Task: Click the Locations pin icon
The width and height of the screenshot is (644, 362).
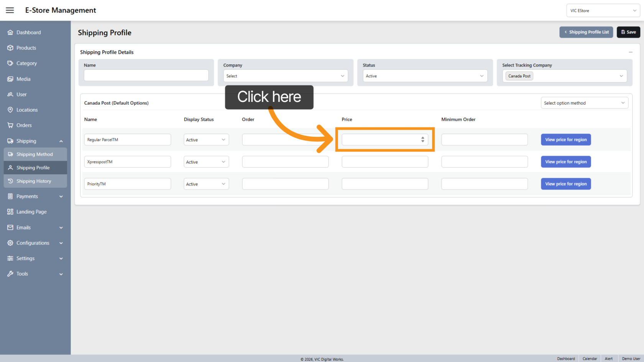Action: tap(10, 110)
